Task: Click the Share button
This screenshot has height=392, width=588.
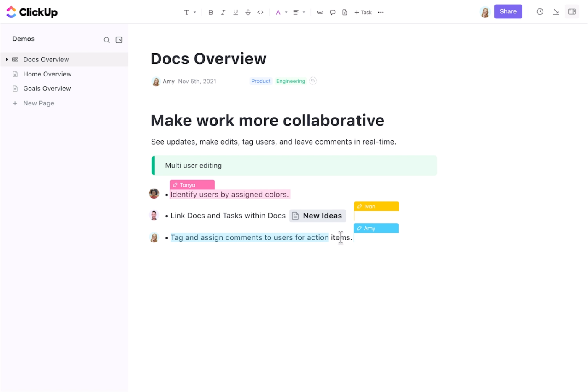Action: pos(508,11)
